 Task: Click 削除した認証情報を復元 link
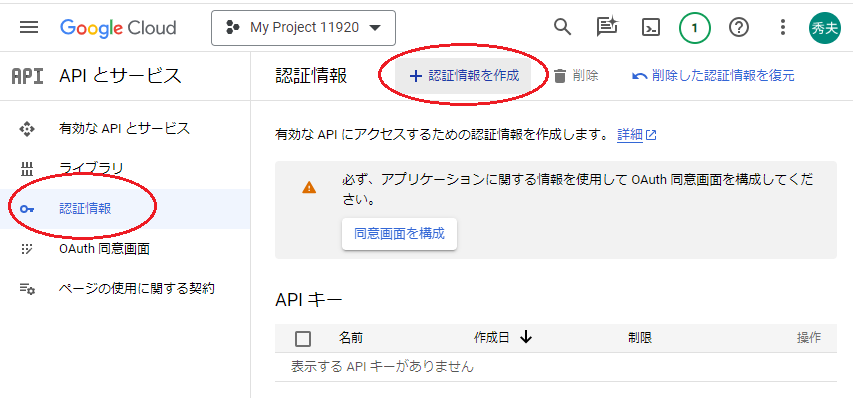[x=713, y=76]
